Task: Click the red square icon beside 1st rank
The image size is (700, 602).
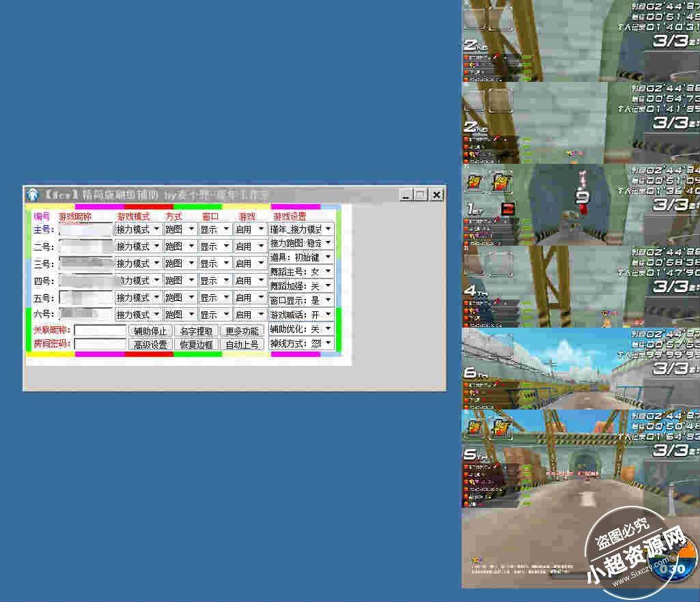Action: [507, 209]
